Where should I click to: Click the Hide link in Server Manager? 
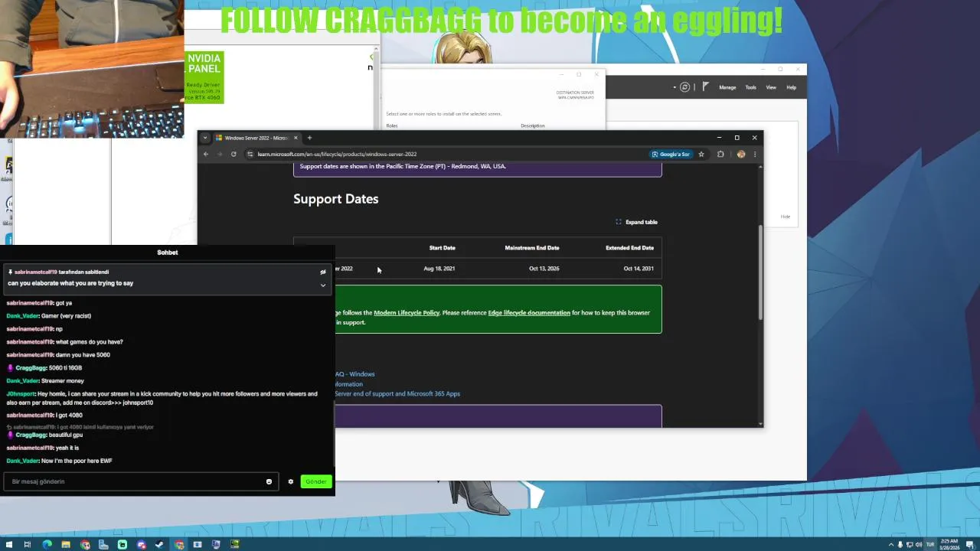coord(786,217)
